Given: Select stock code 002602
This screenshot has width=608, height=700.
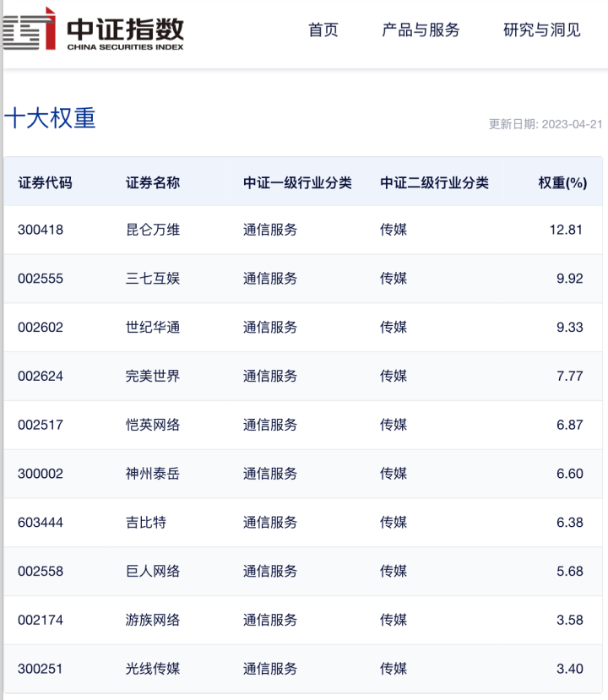Looking at the screenshot, I should (x=41, y=328).
